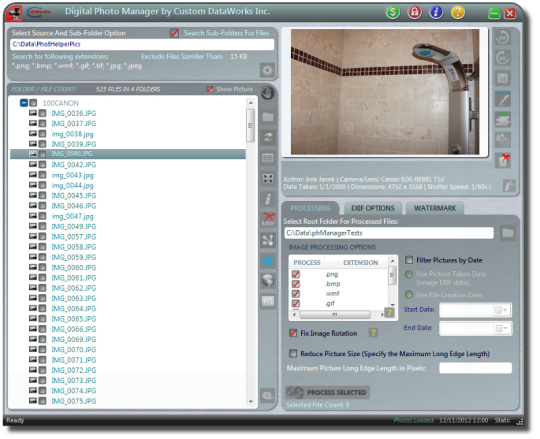Rotate picture 90 degrees clockwise

click(x=502, y=58)
